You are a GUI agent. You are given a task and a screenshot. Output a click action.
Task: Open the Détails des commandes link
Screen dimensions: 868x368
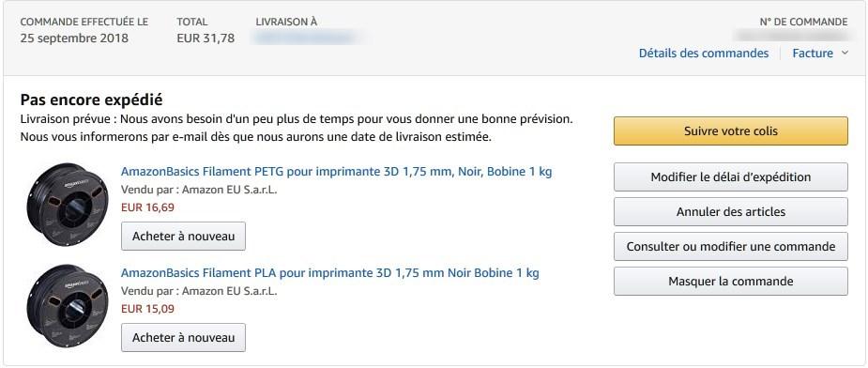tap(704, 54)
